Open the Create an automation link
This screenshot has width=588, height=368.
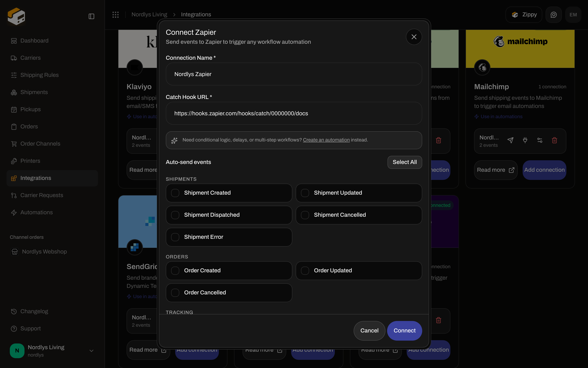click(x=326, y=140)
